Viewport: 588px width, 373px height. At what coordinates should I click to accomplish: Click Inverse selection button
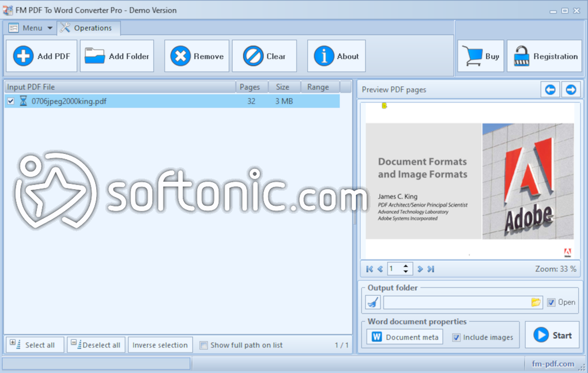pyautogui.click(x=160, y=345)
